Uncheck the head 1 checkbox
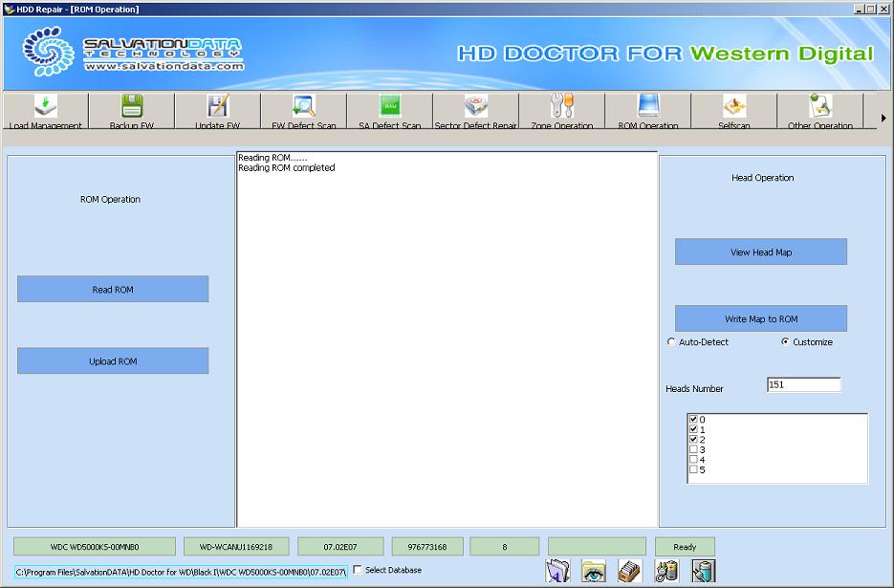 pos(693,429)
